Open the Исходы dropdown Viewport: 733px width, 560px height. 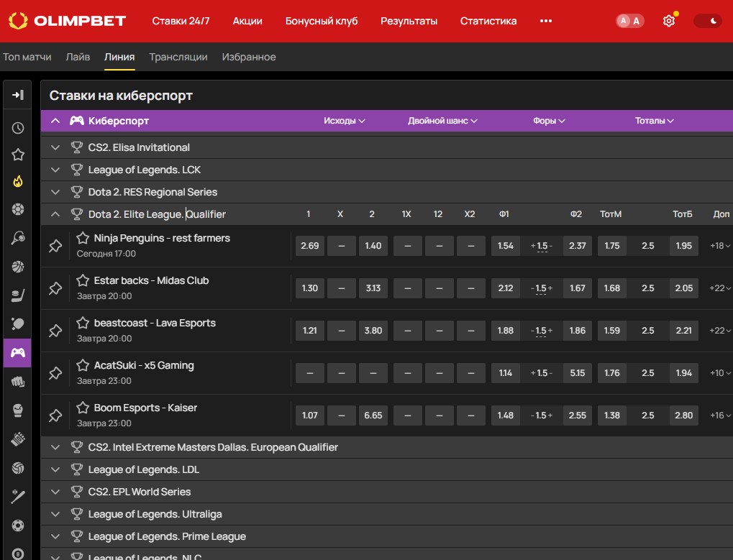coord(344,121)
